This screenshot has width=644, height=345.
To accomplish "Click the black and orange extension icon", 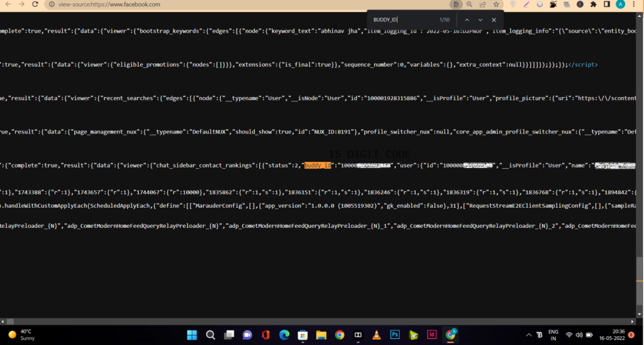I will tap(553, 4).
